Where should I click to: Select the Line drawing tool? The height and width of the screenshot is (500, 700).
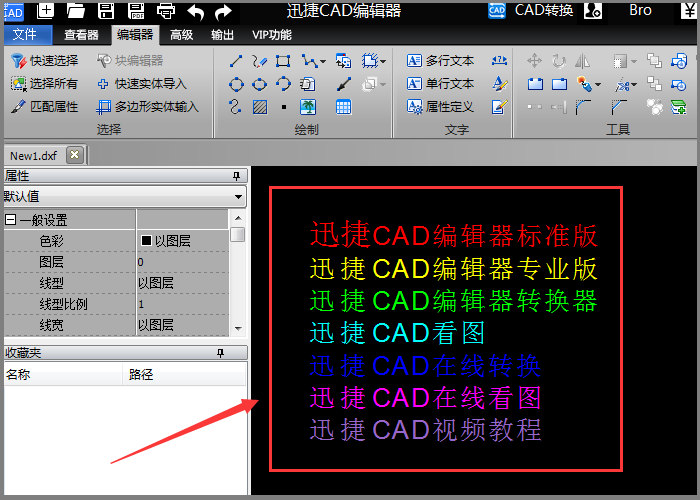tap(236, 61)
